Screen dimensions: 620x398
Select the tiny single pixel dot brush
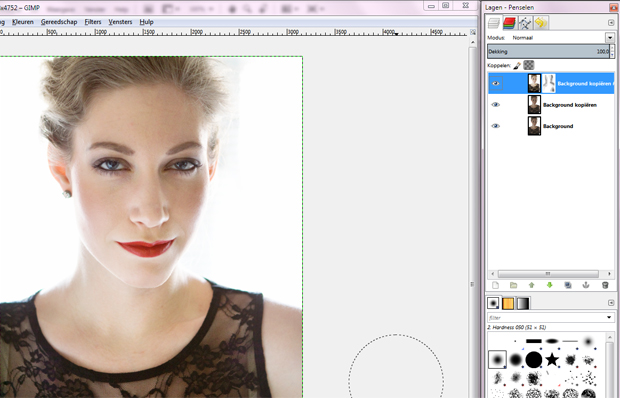click(515, 341)
